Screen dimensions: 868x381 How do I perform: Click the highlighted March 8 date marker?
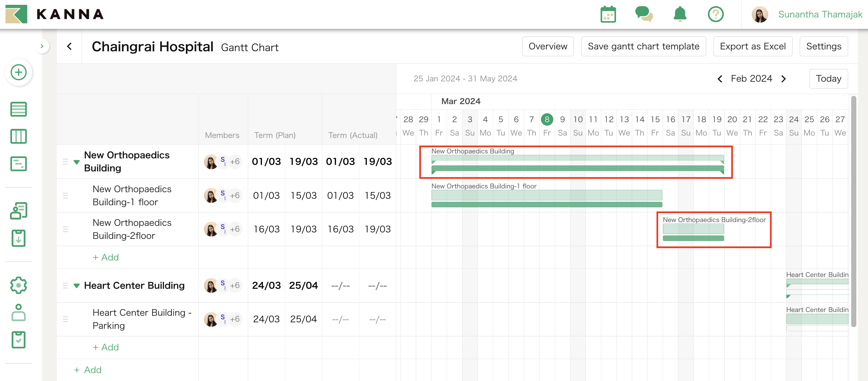[x=547, y=119]
